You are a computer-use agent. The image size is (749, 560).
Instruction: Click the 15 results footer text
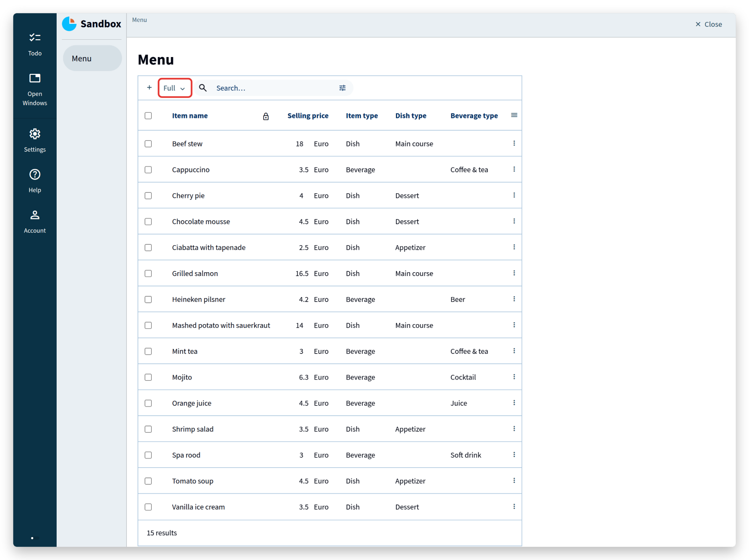pyautogui.click(x=162, y=533)
